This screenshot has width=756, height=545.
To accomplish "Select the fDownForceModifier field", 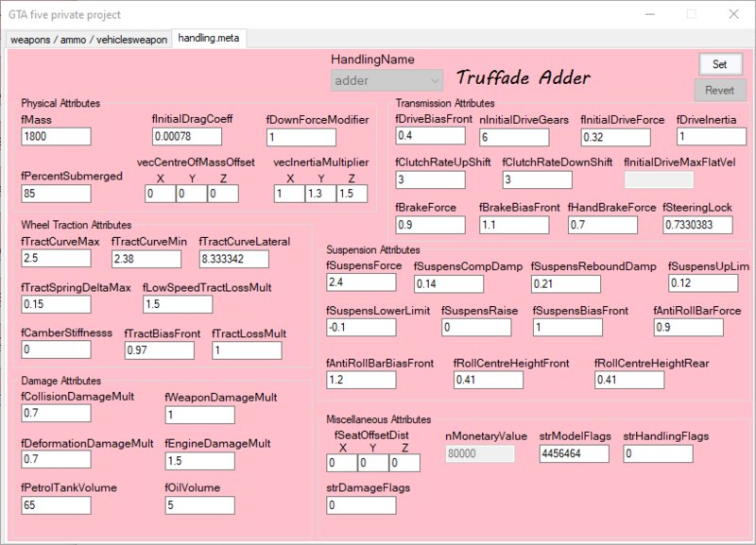I will [x=301, y=138].
